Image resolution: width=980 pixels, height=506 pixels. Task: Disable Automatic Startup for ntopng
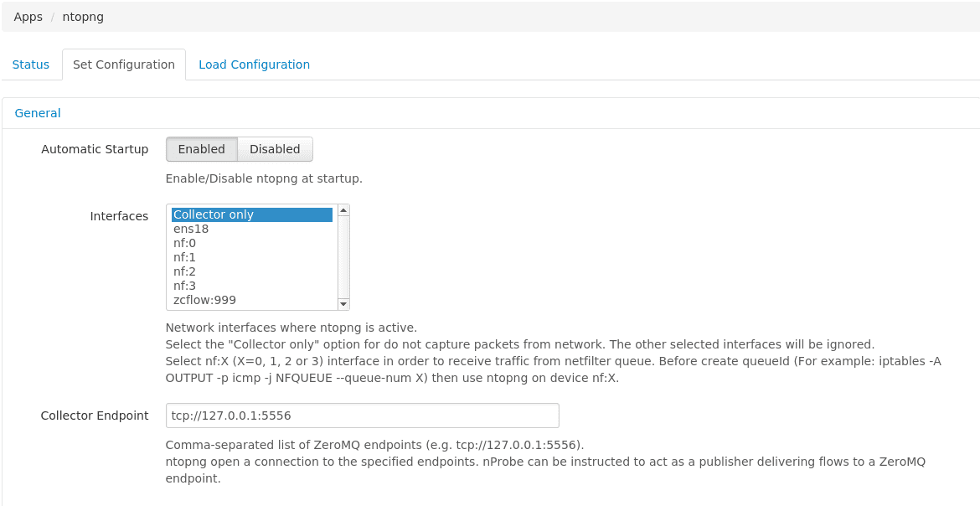(x=276, y=149)
